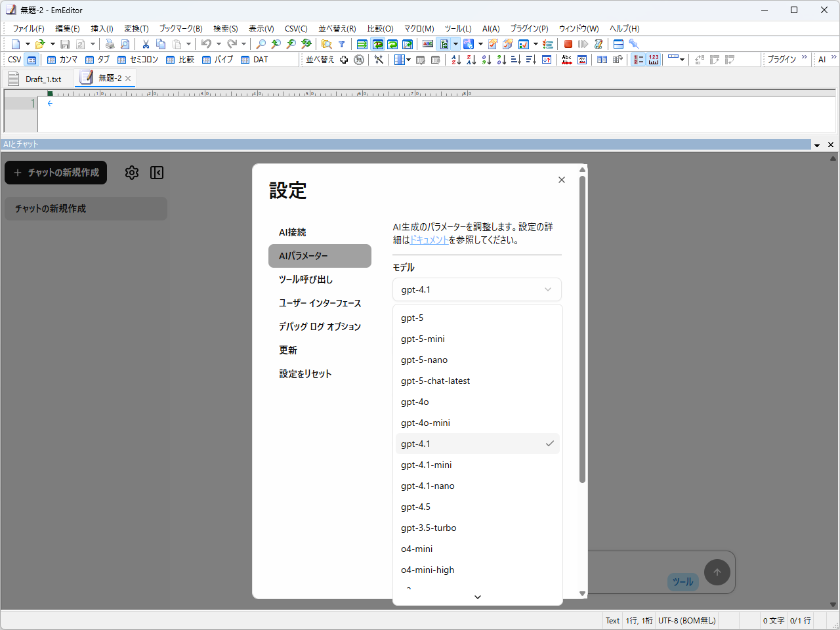Open the モデル dropdown showing gpt-4.1
Screen dimensions: 840x630
(477, 289)
